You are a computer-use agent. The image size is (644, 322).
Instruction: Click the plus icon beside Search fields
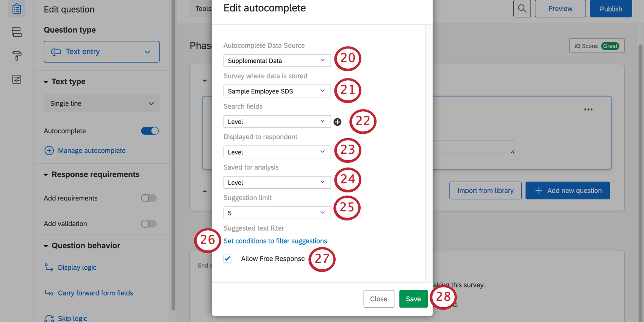(x=338, y=122)
